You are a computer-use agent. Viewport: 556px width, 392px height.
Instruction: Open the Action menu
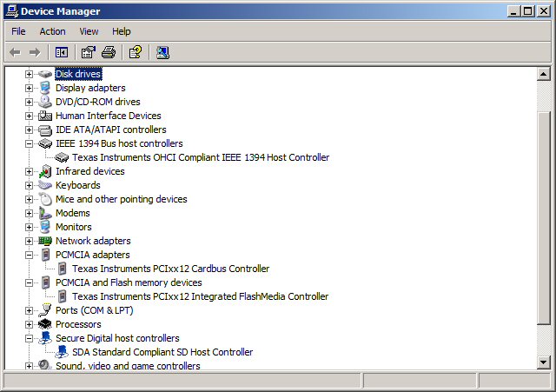click(52, 31)
